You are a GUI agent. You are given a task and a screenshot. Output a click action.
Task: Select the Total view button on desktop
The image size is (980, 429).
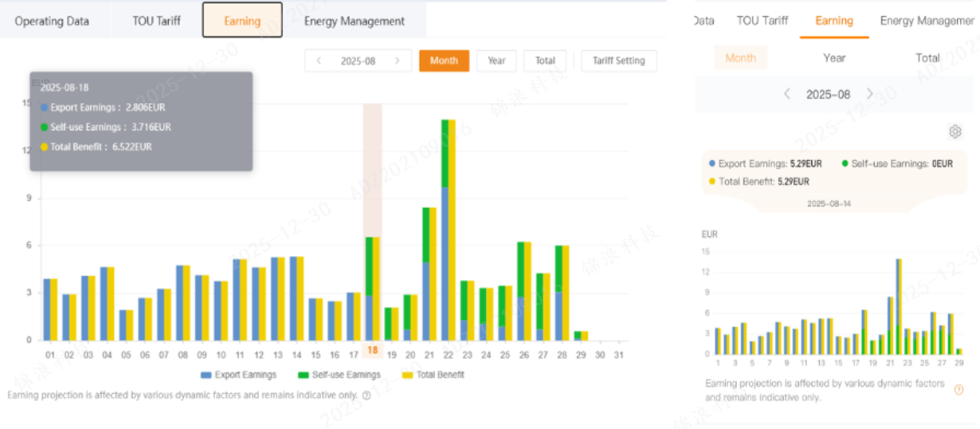point(545,61)
